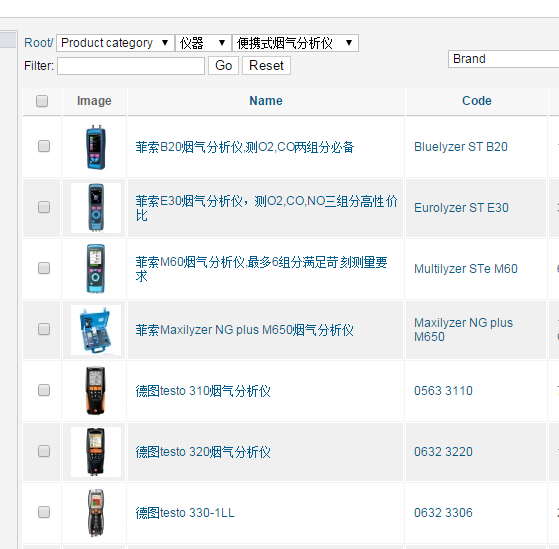Open the Maxilyzer NG plus M650 case thumbnail
Viewport: 559px width, 549px height.
tap(96, 330)
